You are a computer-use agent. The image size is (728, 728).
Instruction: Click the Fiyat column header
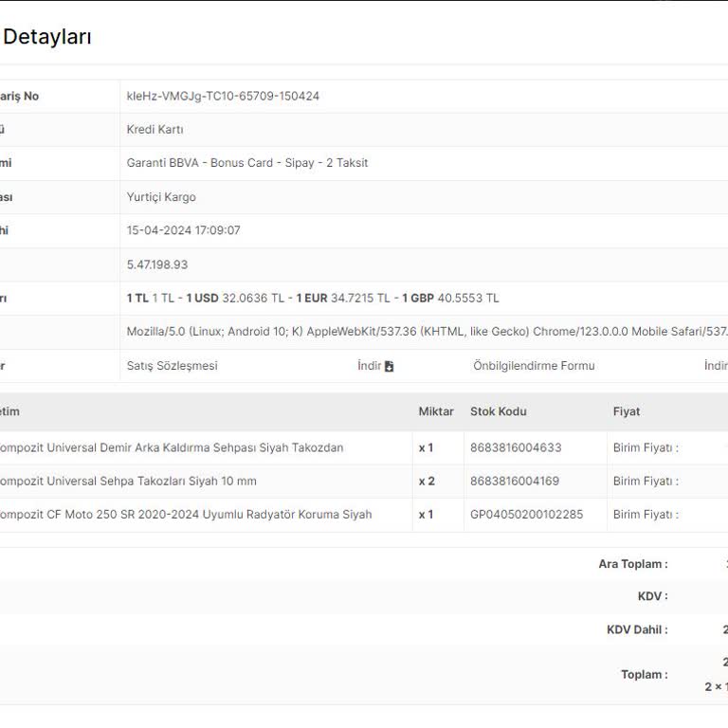tap(626, 411)
